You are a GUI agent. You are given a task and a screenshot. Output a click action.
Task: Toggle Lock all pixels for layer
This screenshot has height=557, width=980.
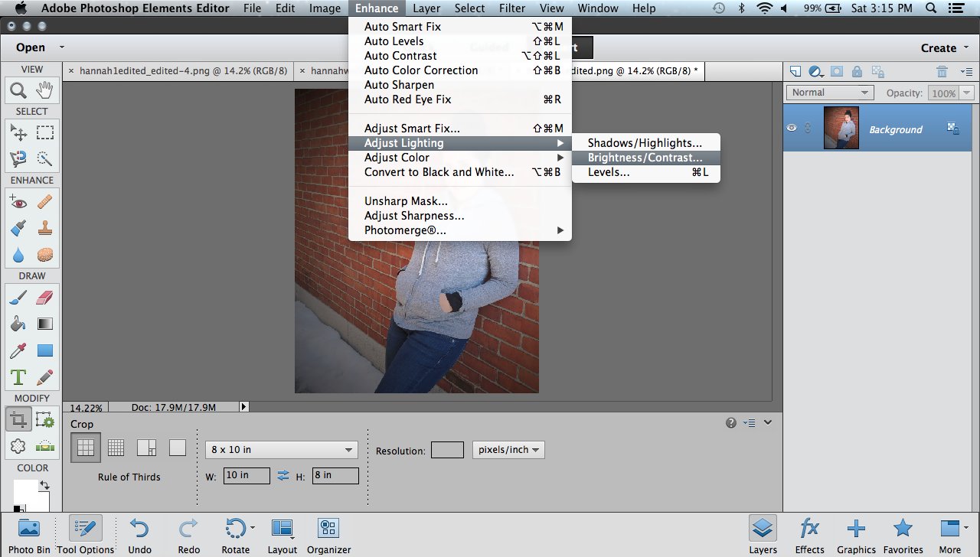point(857,71)
